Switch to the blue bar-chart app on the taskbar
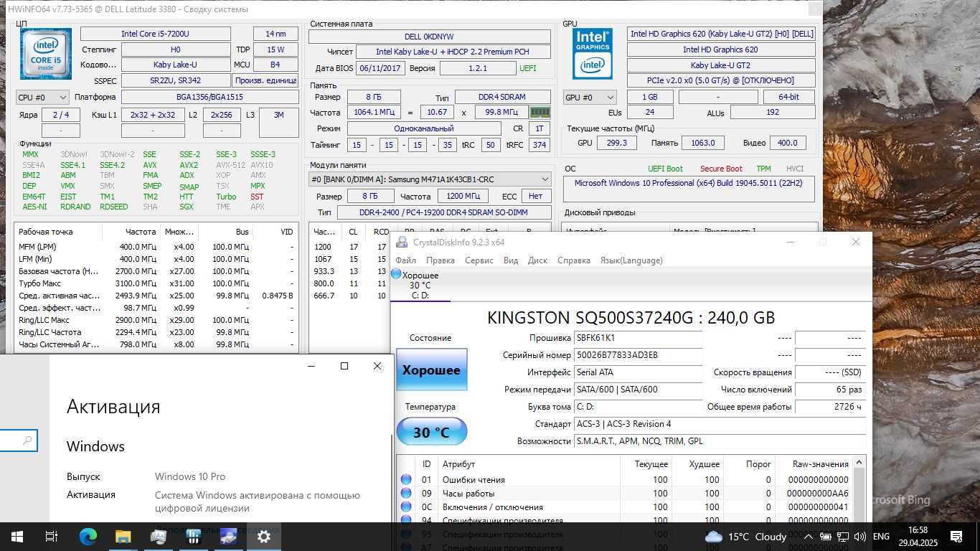 click(193, 537)
